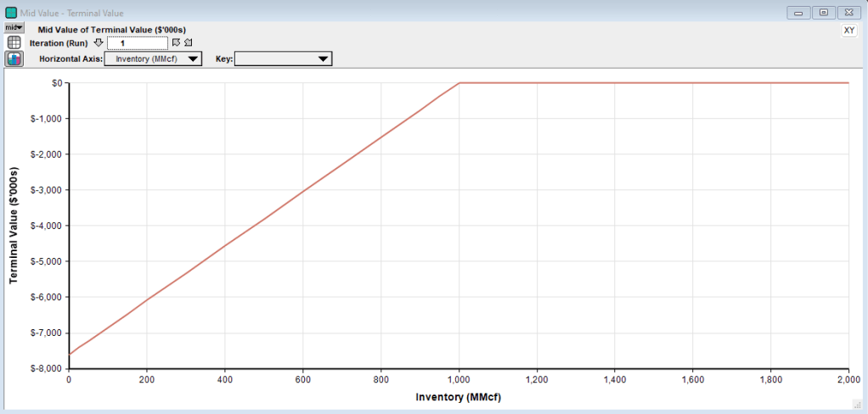Click the down arrow beside Iteration (Run)
This screenshot has height=414, width=868.
pyautogui.click(x=98, y=42)
